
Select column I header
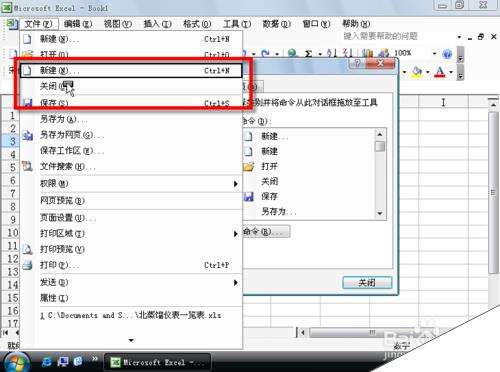click(x=443, y=102)
